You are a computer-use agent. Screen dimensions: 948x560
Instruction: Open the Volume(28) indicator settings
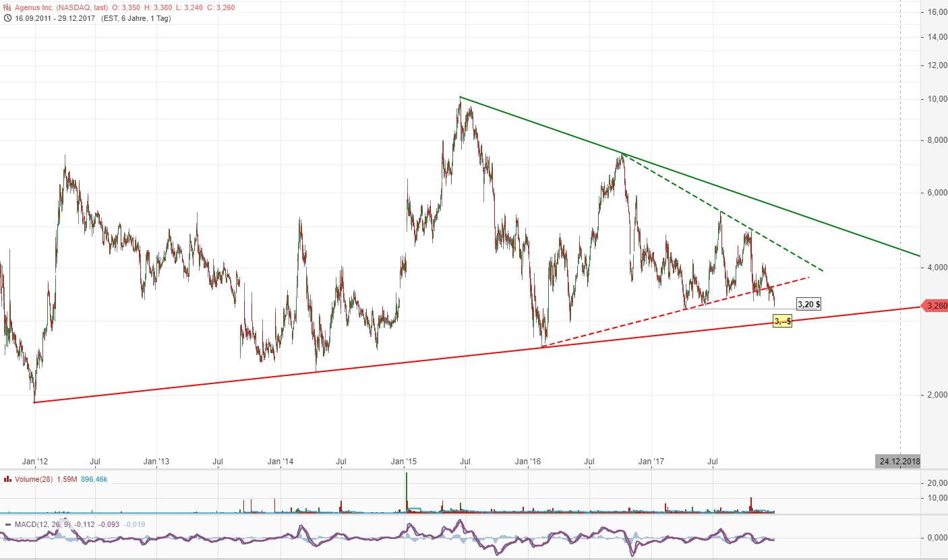(32, 479)
